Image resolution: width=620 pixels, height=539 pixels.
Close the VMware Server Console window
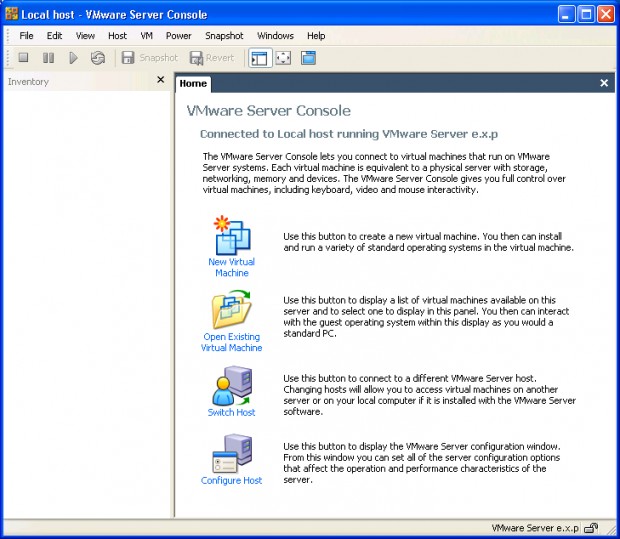(x=605, y=15)
